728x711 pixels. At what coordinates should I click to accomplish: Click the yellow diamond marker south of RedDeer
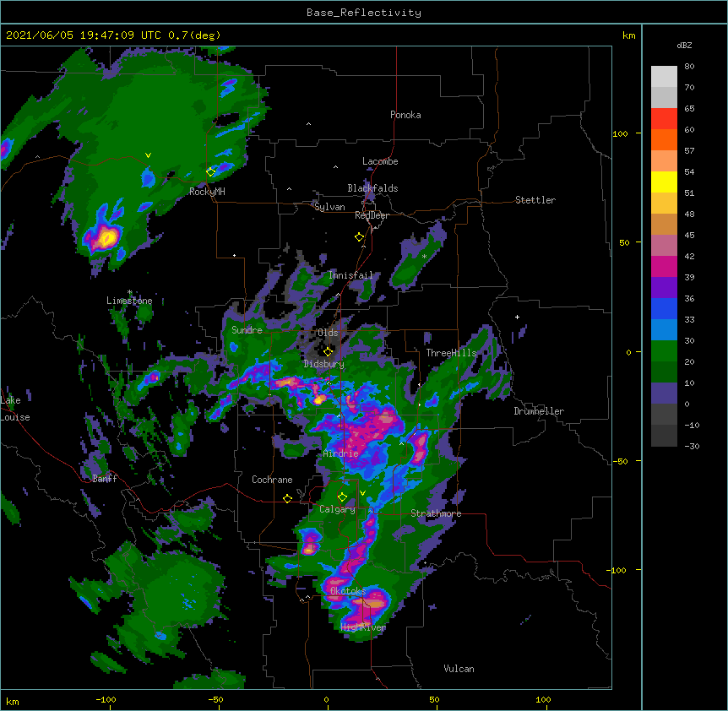(x=360, y=237)
